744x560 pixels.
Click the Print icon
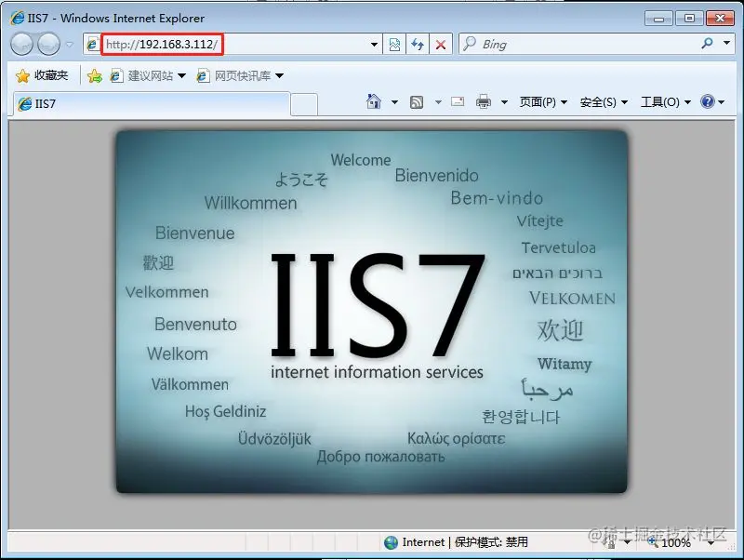pyautogui.click(x=484, y=101)
